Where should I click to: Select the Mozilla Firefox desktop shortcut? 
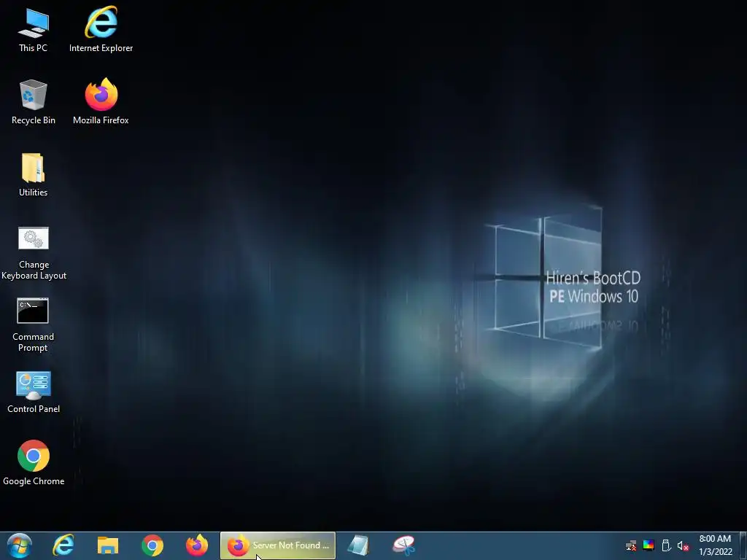point(101,101)
